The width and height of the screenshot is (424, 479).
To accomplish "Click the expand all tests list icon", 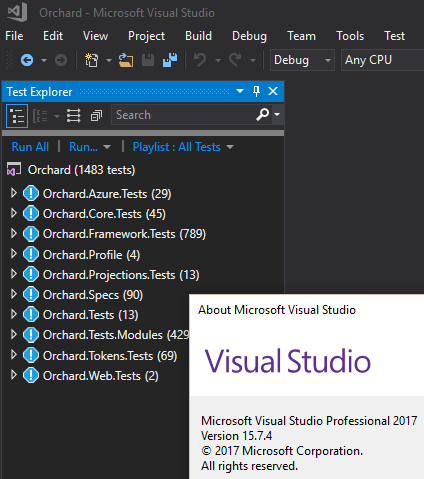I will coord(74,116).
